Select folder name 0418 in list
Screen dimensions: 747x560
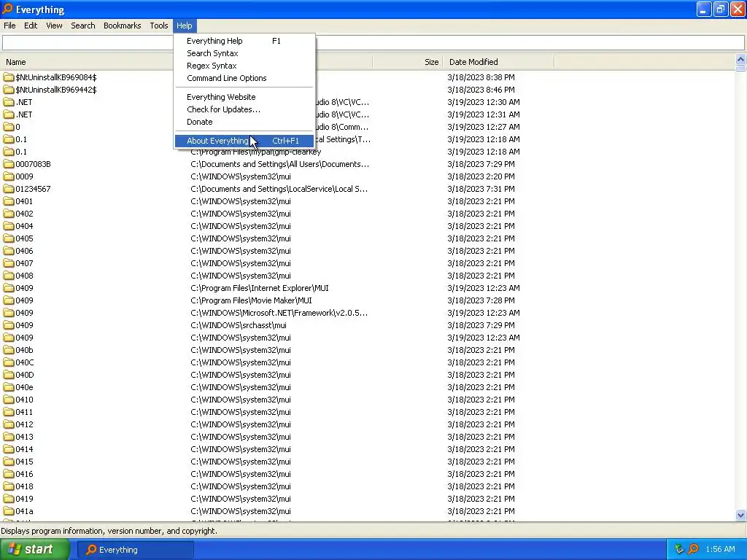pyautogui.click(x=24, y=486)
